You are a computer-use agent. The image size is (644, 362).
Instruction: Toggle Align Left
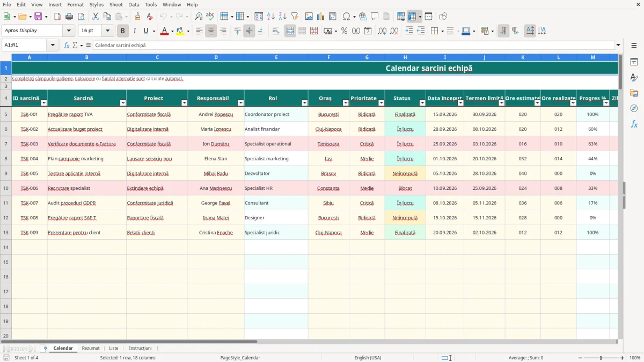click(x=199, y=31)
